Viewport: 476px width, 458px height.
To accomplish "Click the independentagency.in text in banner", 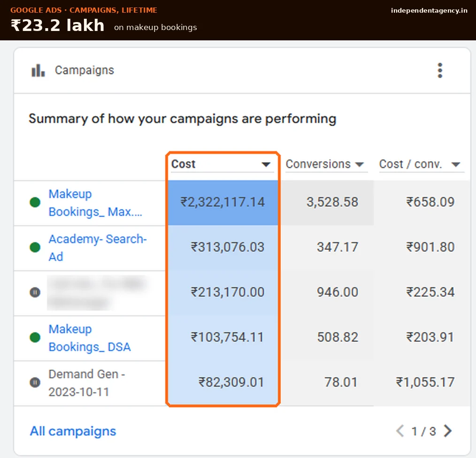I will (x=429, y=10).
